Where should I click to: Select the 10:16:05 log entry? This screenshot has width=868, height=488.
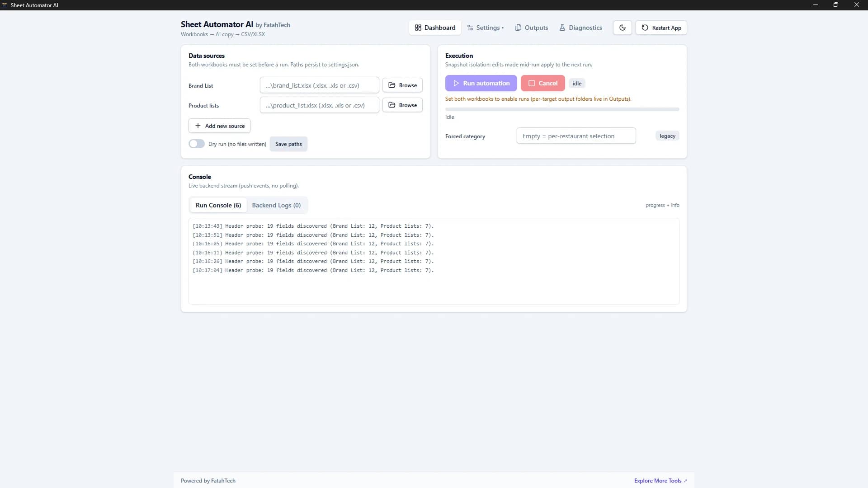pyautogui.click(x=313, y=244)
